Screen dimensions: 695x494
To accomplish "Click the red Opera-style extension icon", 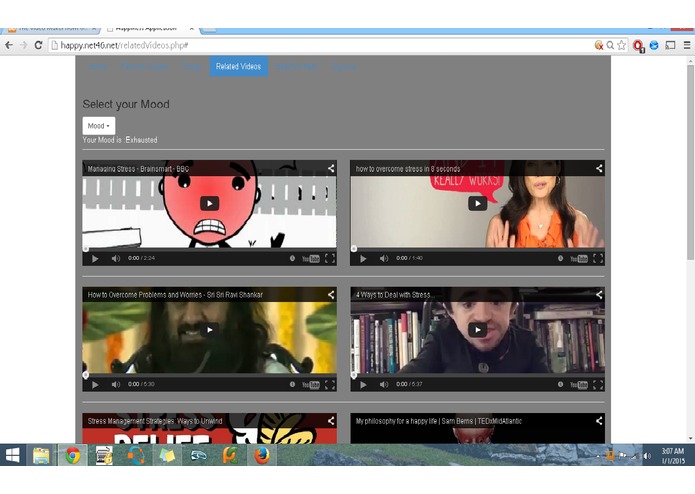I will tap(638, 46).
